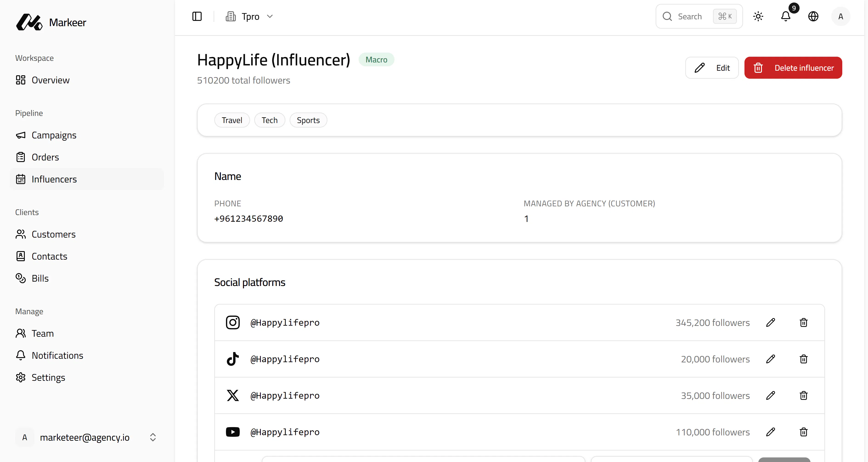868x462 pixels.
Task: Select Influencers in the sidebar
Action: (x=87, y=179)
